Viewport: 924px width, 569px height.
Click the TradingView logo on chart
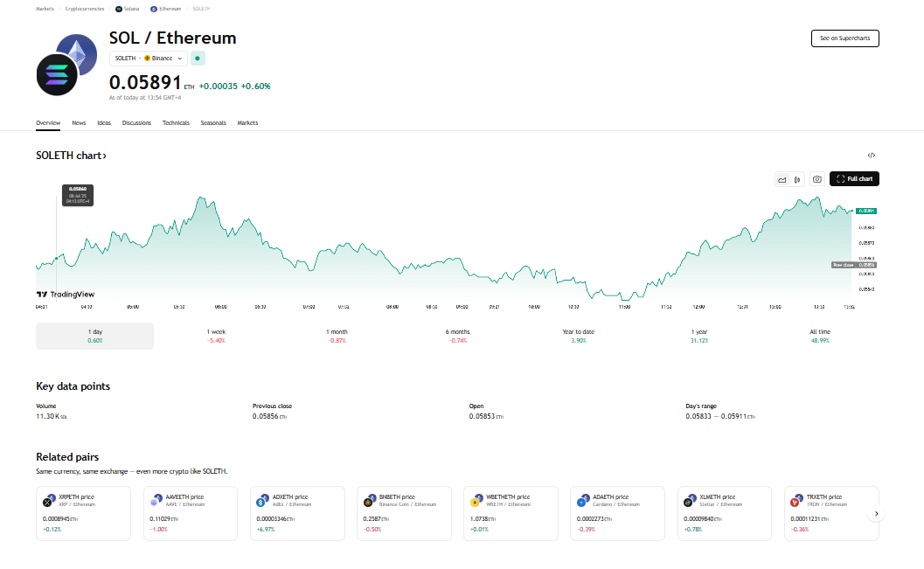(x=66, y=295)
